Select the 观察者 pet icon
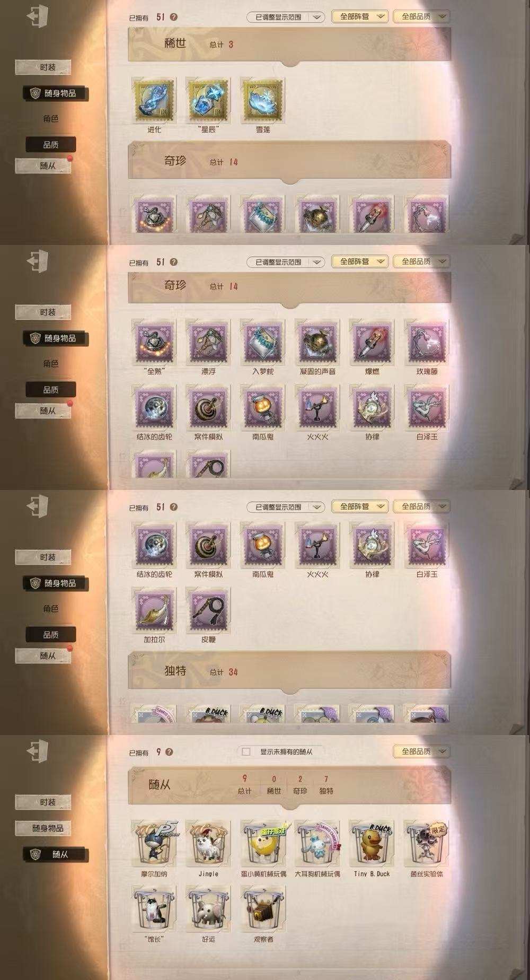The image size is (530, 980). click(x=263, y=909)
